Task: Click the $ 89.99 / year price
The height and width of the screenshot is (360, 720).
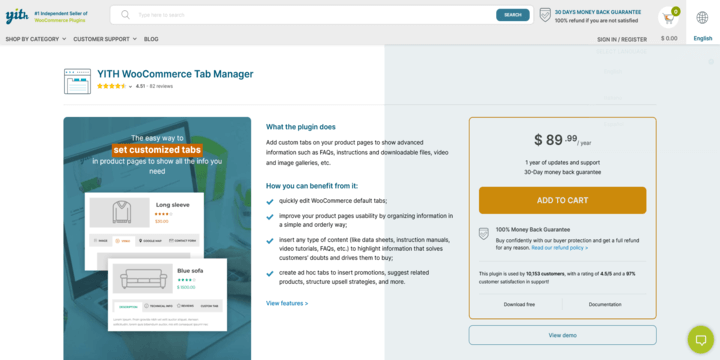Action: pyautogui.click(x=562, y=140)
